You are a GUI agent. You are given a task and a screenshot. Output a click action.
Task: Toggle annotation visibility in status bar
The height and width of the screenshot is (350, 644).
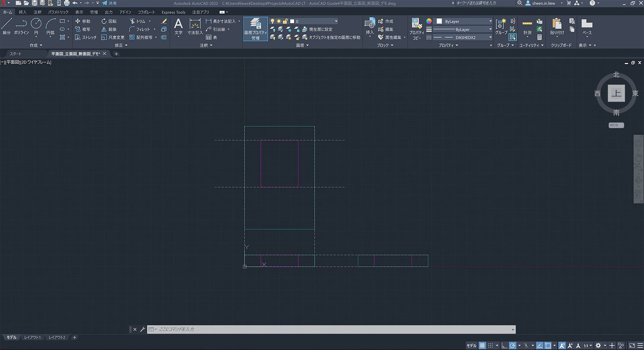[x=562, y=345]
